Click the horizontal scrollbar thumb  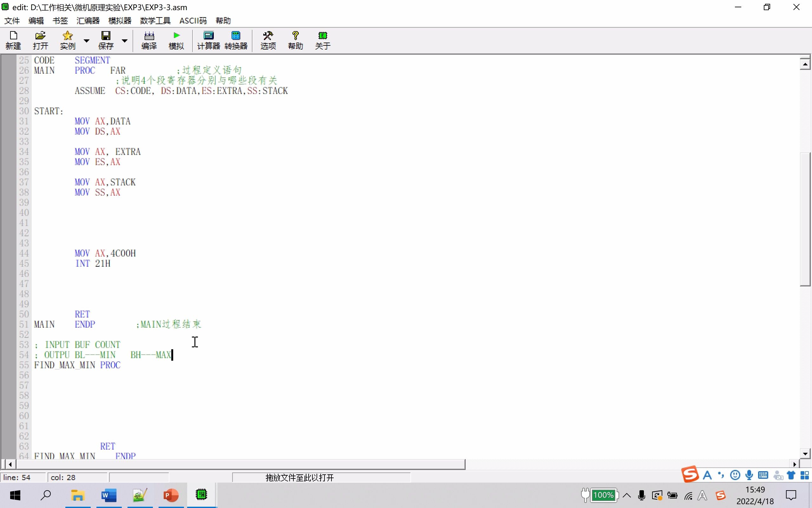coord(241,464)
